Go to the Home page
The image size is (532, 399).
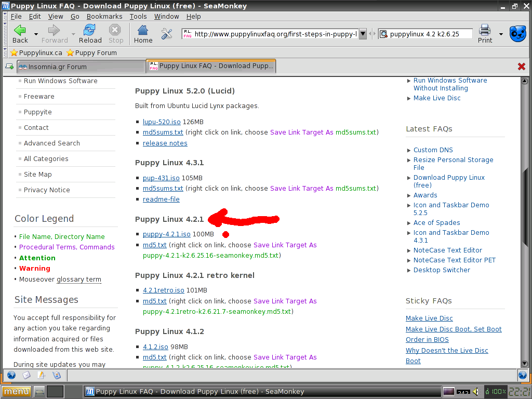(x=143, y=34)
